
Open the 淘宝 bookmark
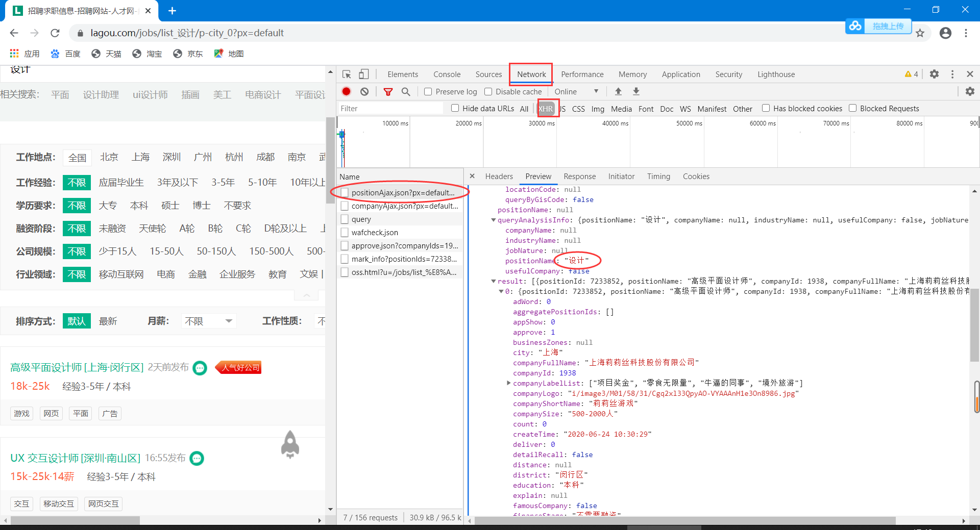click(147, 54)
